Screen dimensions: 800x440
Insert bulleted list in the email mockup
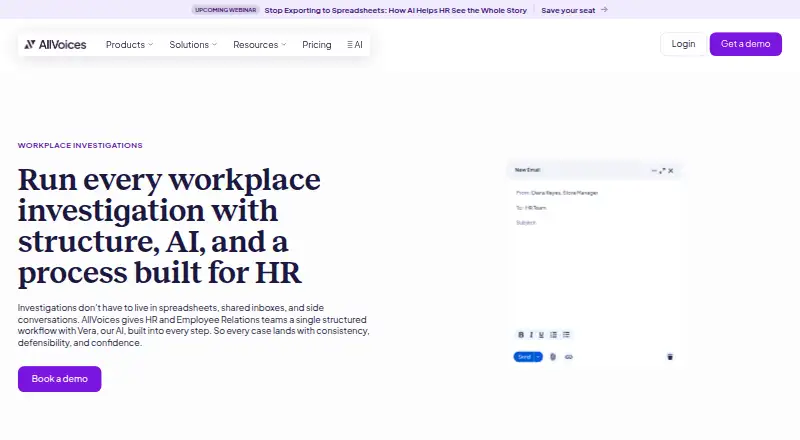pos(566,335)
